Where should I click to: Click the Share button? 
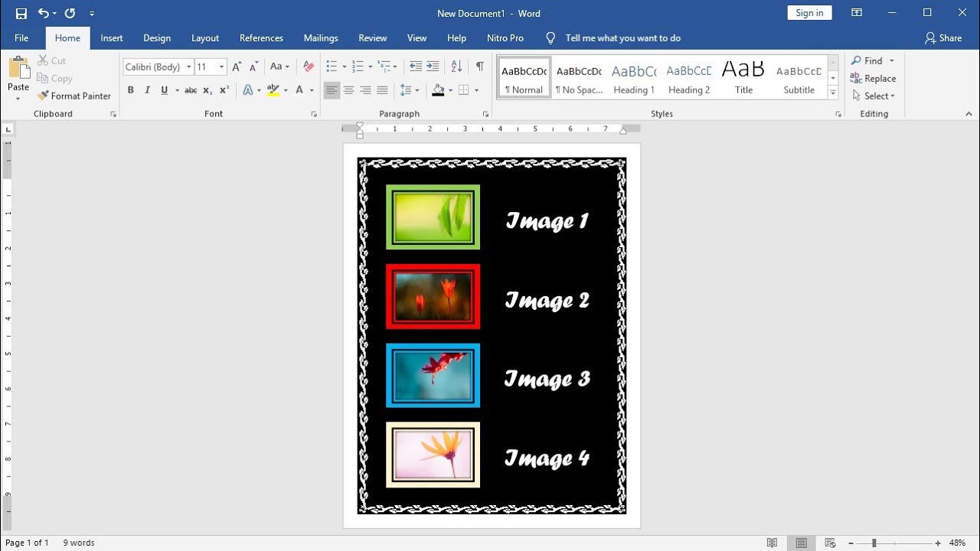(x=943, y=37)
